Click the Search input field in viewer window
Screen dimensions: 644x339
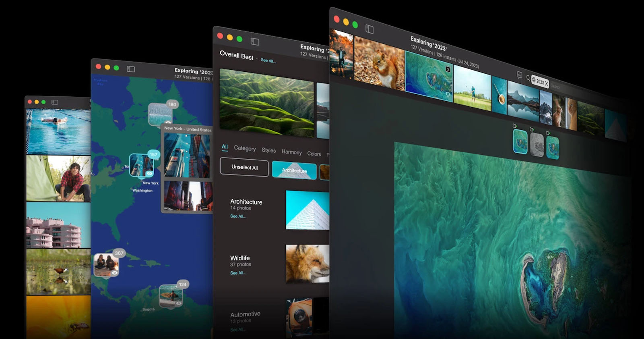point(556,86)
